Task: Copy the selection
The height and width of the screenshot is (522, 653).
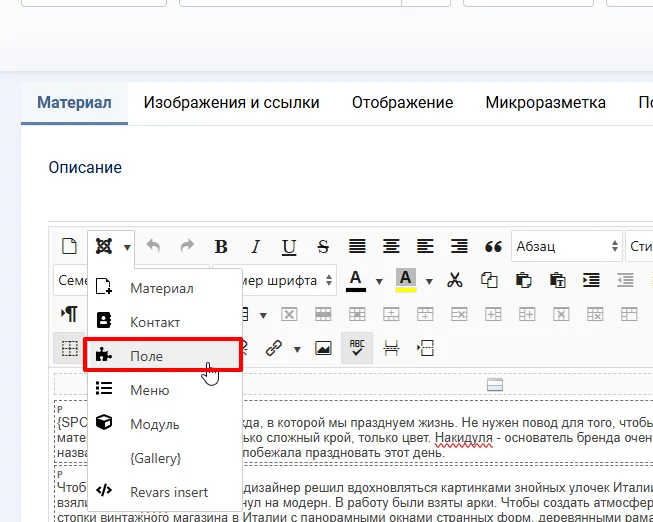Action: (x=489, y=280)
